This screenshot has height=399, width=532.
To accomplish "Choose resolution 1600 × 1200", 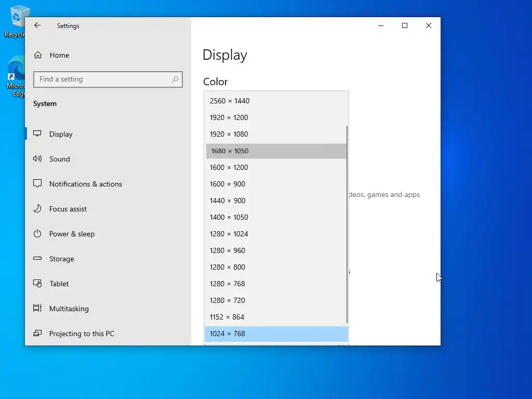I will coord(276,167).
